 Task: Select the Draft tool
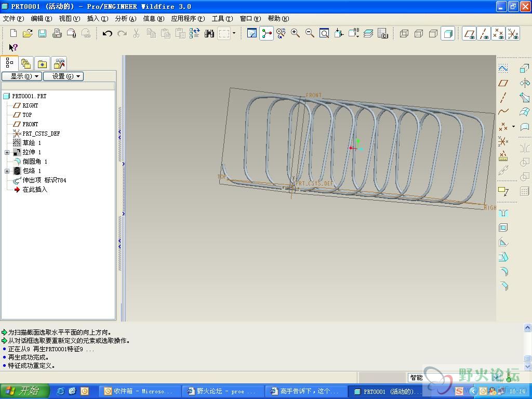503,257
